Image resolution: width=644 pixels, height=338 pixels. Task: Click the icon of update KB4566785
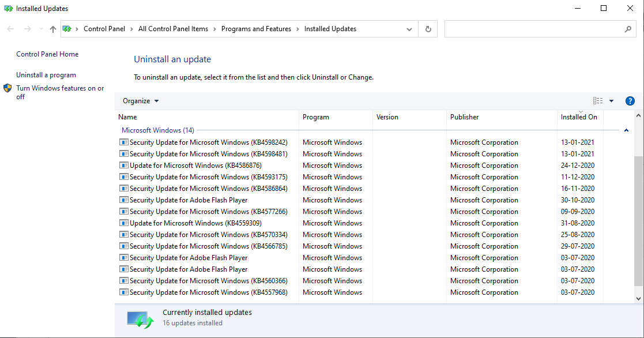pos(123,246)
